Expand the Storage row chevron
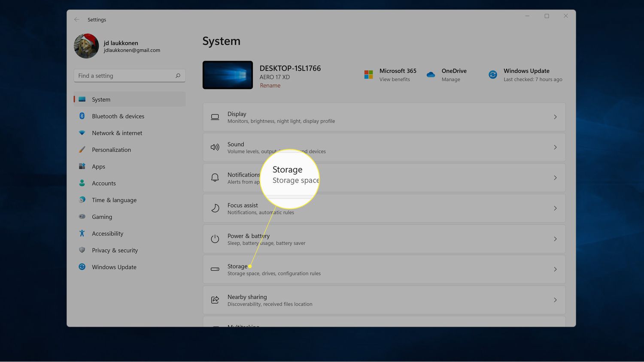644x362 pixels. coord(555,269)
